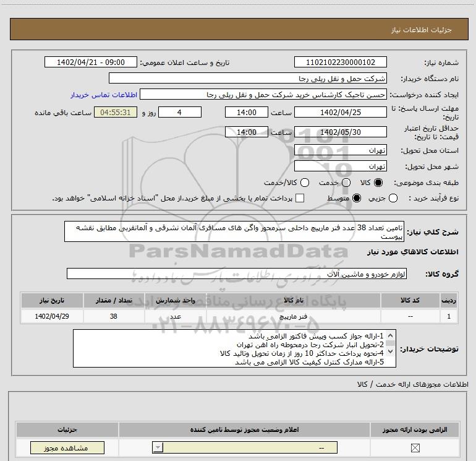Click the گروه کالا field لوازم خودرو
The image size is (476, 461).
[237, 274]
